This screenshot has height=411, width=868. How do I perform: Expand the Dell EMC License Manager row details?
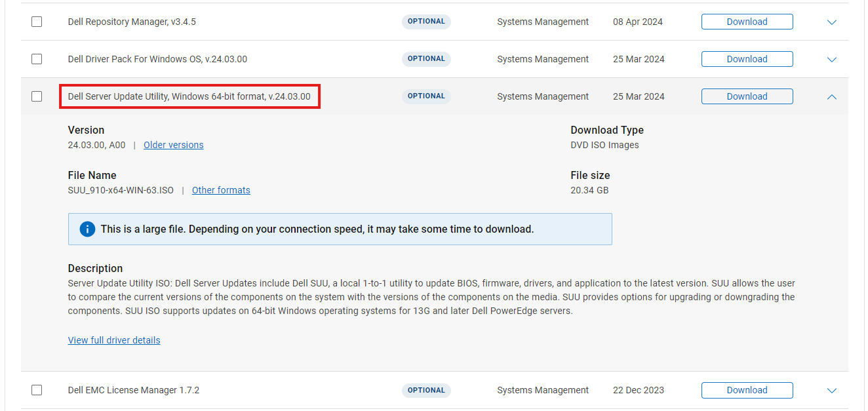point(831,390)
